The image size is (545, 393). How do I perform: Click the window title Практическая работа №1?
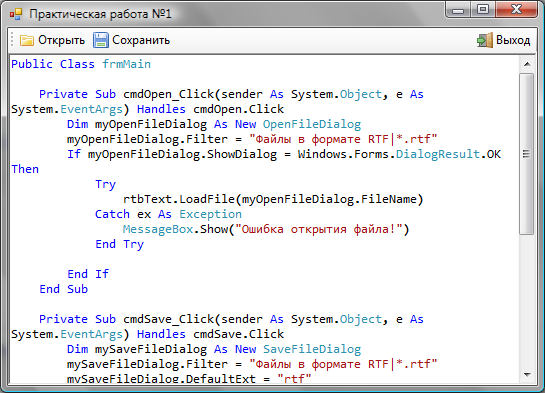100,14
